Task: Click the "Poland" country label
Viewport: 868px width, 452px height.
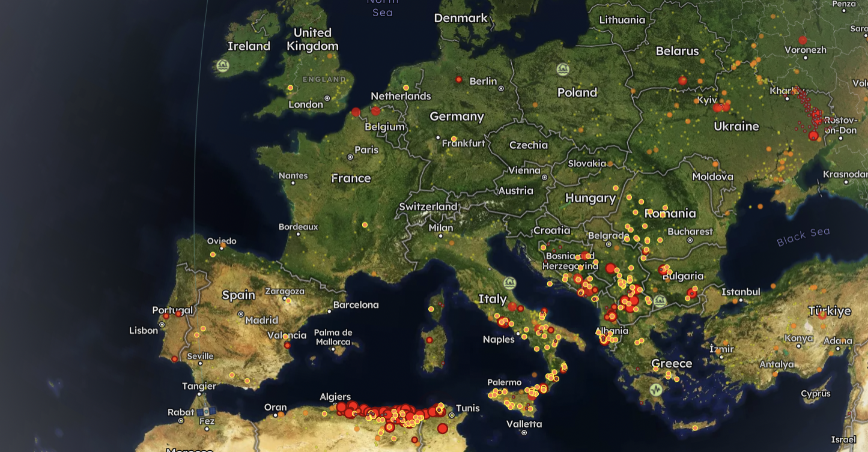Action: tap(577, 92)
